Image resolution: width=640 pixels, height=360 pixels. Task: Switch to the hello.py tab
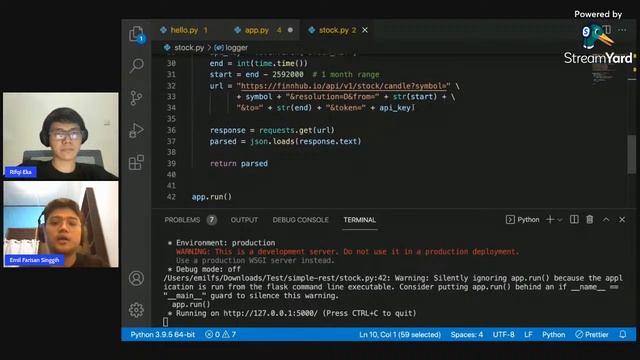(184, 30)
